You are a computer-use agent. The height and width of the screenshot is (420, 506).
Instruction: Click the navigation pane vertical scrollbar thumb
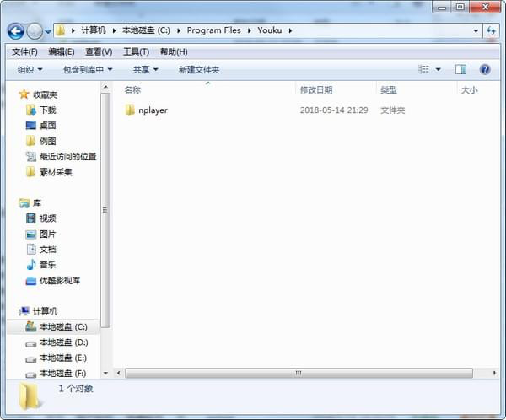tap(105, 210)
